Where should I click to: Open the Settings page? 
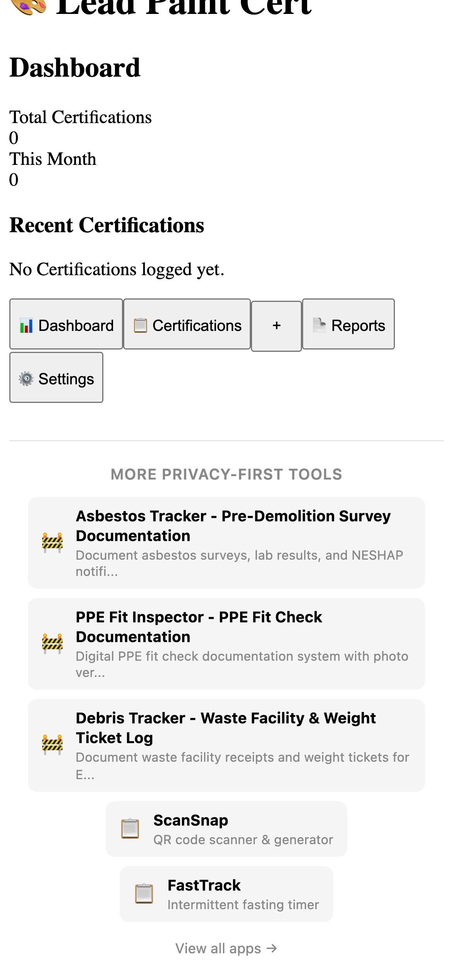point(56,377)
